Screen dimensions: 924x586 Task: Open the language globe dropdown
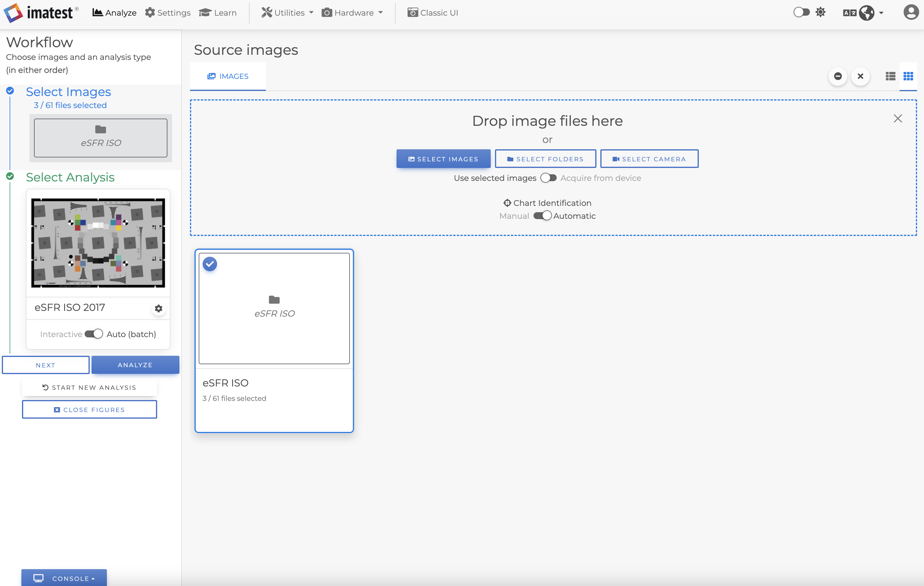[x=871, y=13]
